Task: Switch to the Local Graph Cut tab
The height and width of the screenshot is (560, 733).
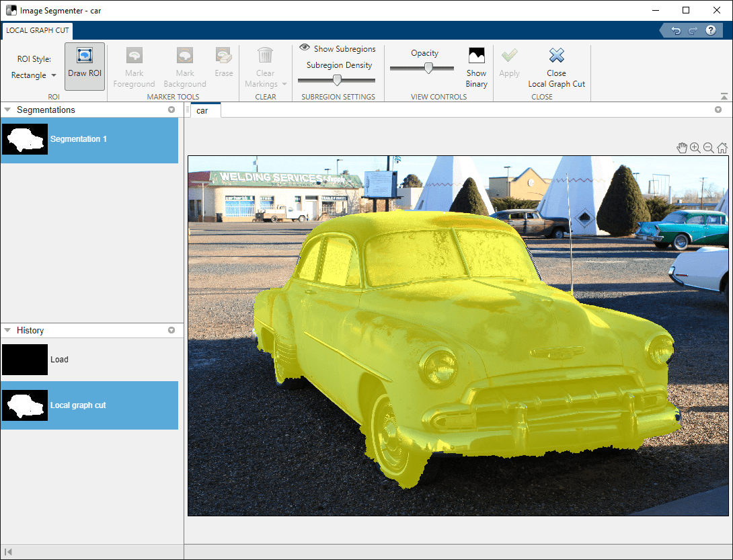Action: click(x=37, y=30)
